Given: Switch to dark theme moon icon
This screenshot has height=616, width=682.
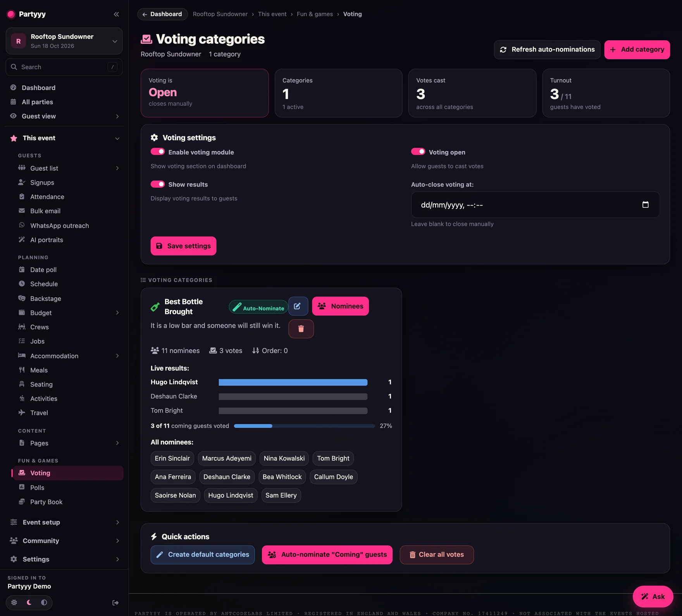Looking at the screenshot, I should pos(29,602).
